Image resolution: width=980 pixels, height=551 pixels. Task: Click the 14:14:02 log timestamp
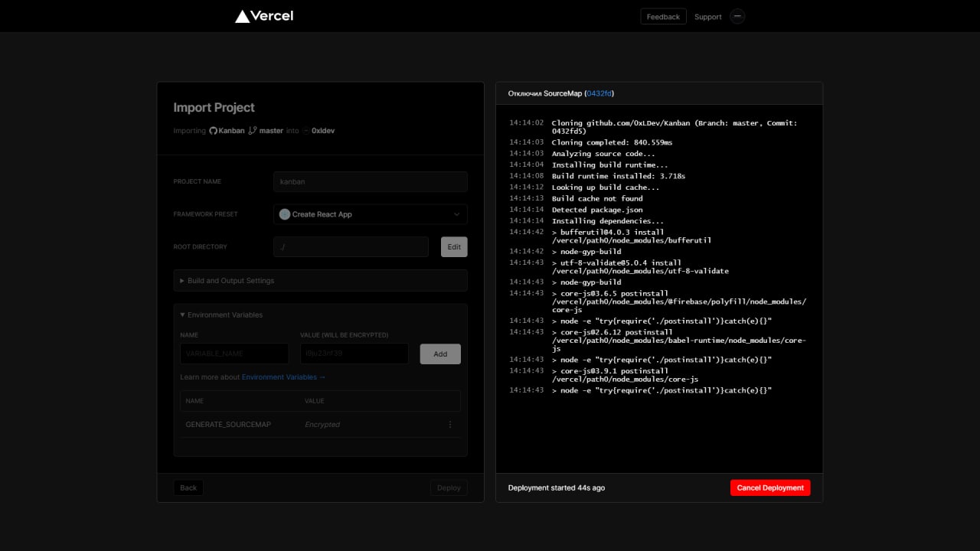(x=527, y=123)
